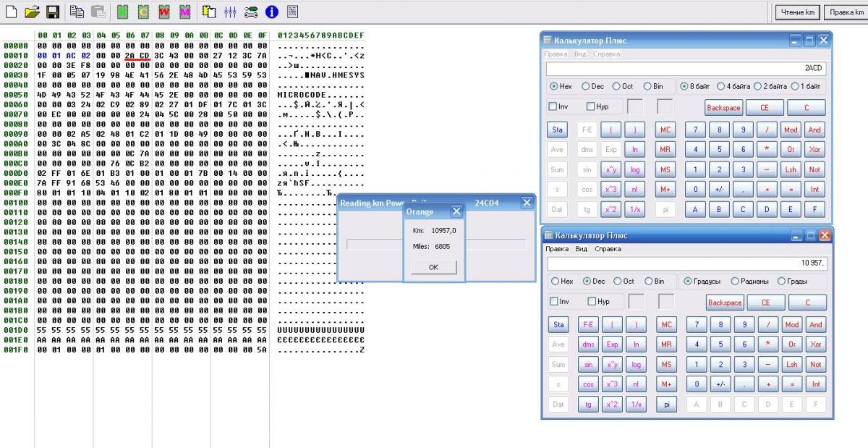Click the underlined hex byte 2A in the editor

pyautogui.click(x=129, y=55)
